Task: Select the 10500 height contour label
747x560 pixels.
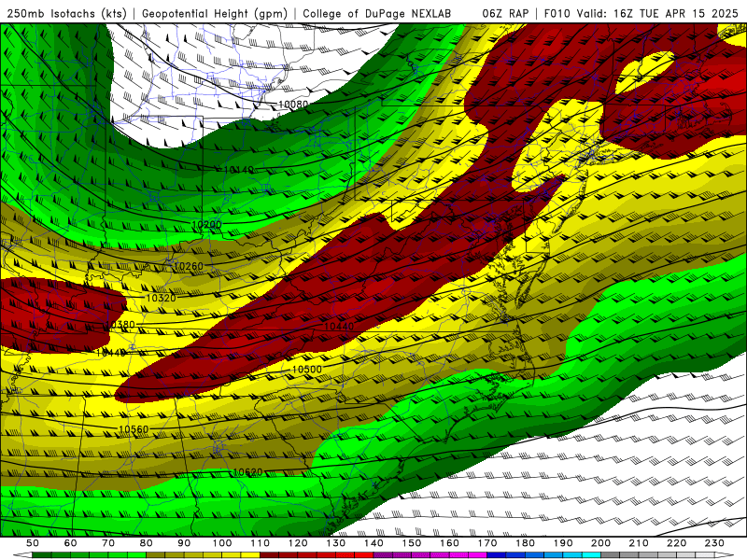Action: click(307, 369)
